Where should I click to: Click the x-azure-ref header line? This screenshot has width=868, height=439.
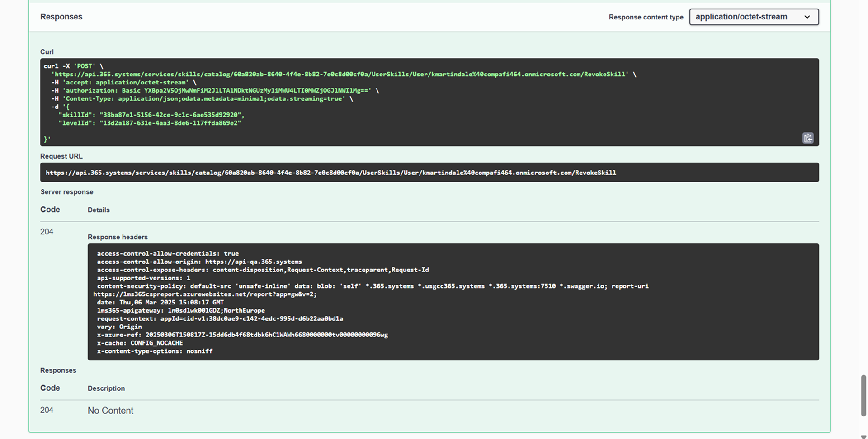tap(242, 335)
